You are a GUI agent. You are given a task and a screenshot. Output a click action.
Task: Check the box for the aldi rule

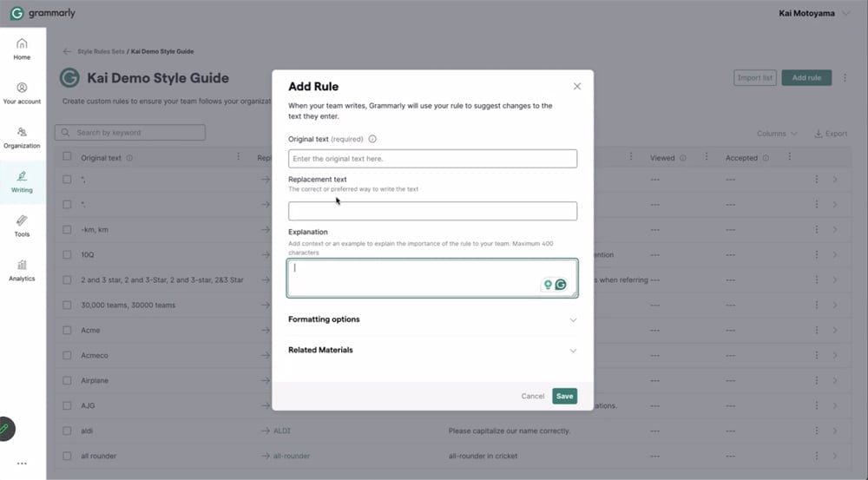point(67,431)
